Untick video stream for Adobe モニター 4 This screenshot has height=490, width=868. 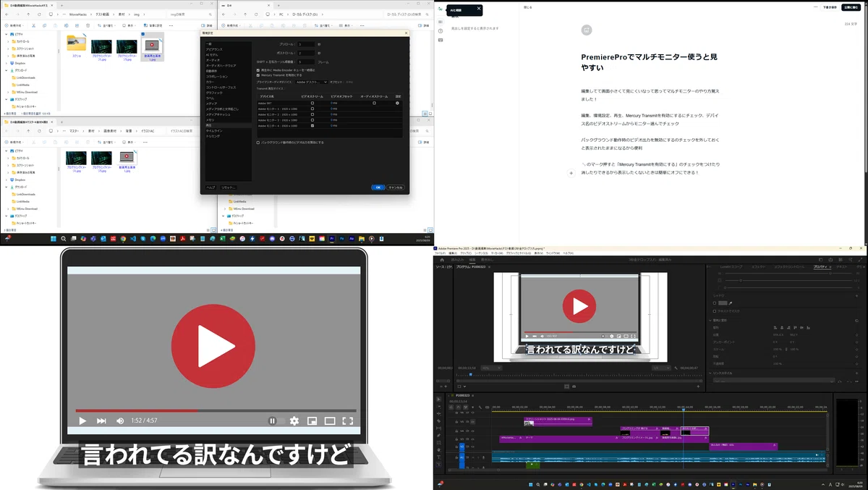(312, 126)
